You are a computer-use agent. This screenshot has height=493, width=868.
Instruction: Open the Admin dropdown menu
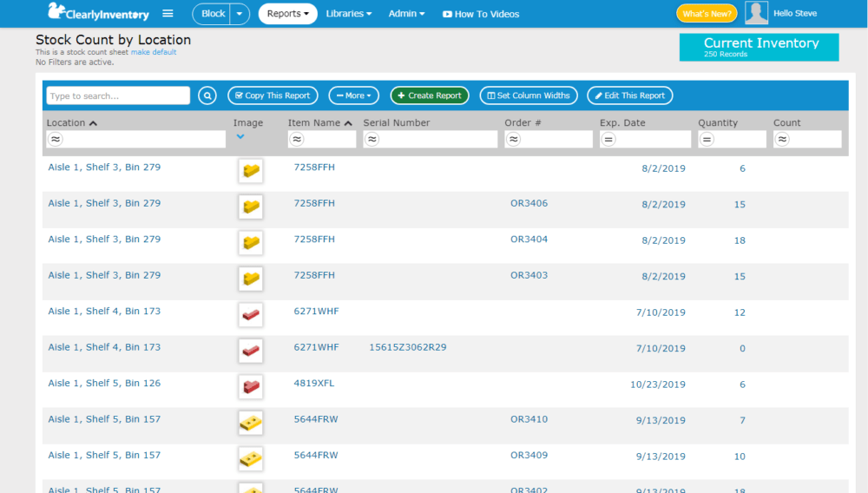click(x=406, y=14)
